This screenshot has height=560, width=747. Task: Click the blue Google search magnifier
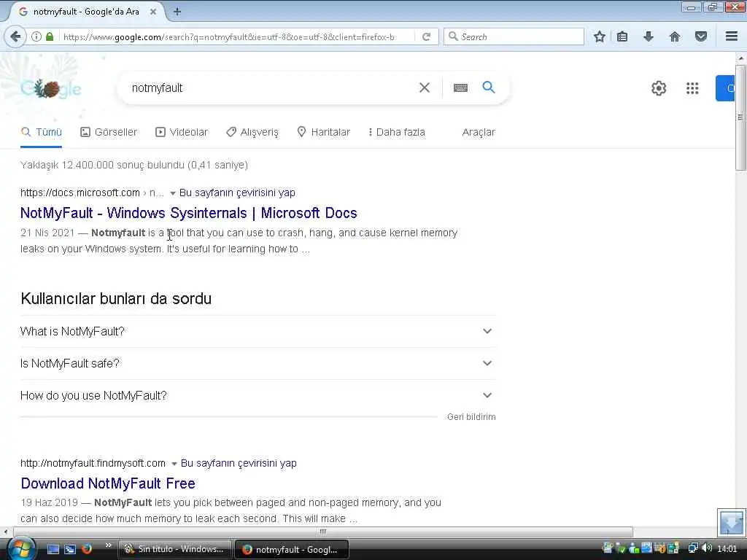(489, 87)
